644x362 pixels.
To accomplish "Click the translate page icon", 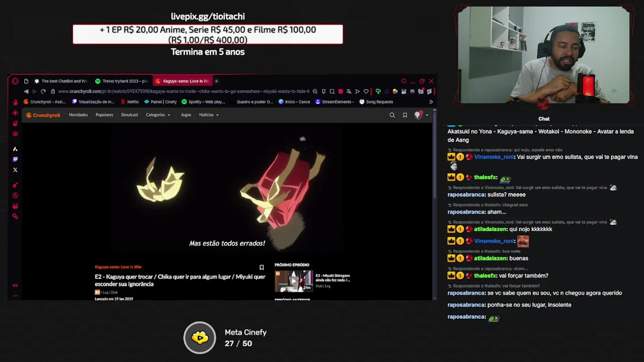I will pyautogui.click(x=349, y=92).
